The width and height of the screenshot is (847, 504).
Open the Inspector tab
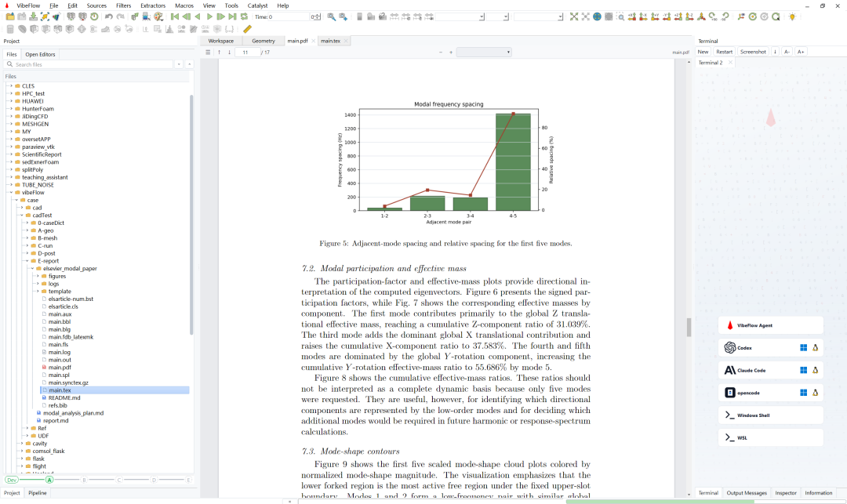[785, 493]
